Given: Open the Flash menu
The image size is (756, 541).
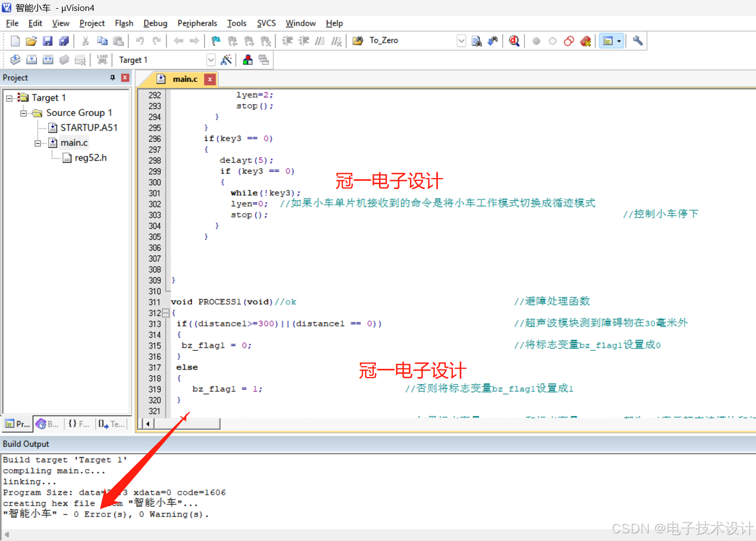Looking at the screenshot, I should (124, 23).
